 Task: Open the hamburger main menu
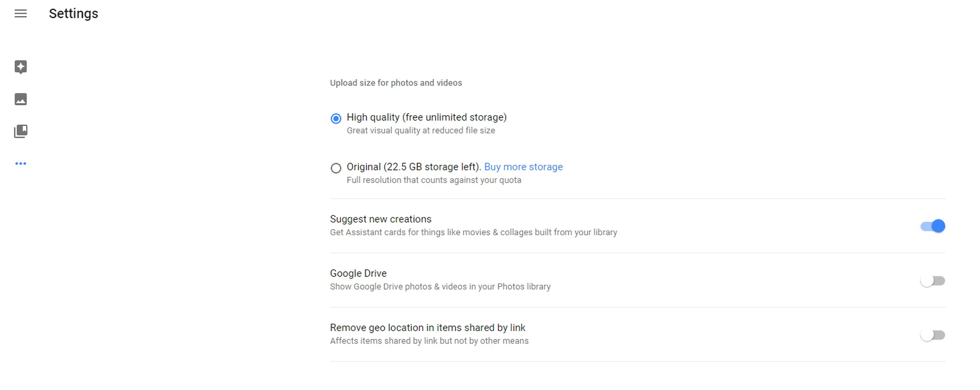(21, 14)
